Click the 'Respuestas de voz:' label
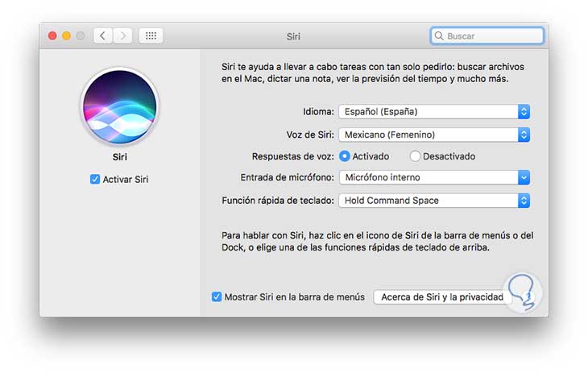 tap(293, 156)
